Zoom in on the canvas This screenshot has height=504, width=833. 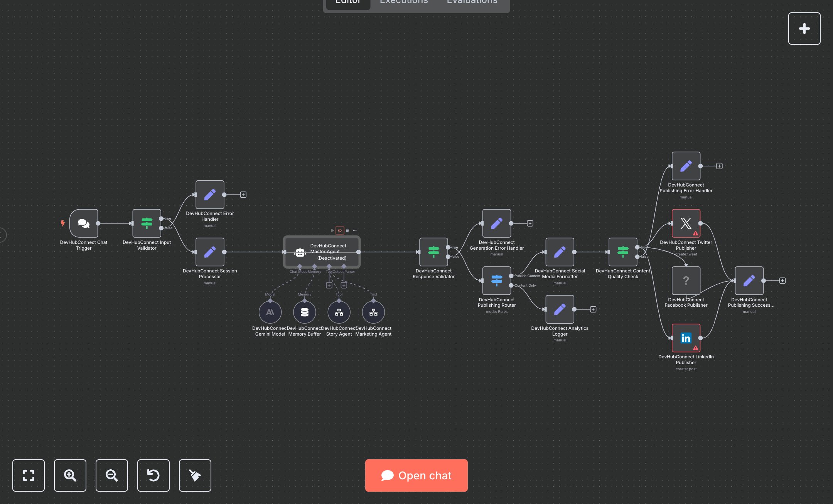point(70,475)
